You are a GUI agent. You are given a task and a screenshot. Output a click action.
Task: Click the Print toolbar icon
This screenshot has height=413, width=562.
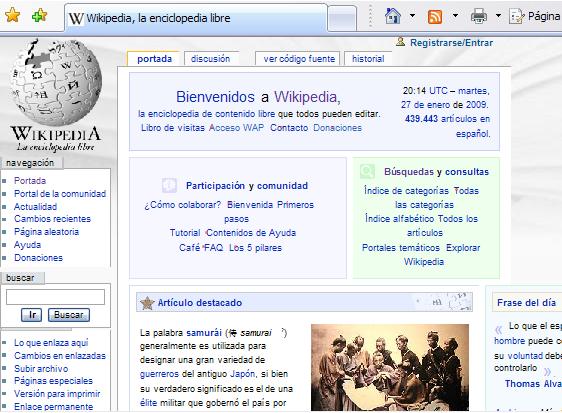pos(478,16)
